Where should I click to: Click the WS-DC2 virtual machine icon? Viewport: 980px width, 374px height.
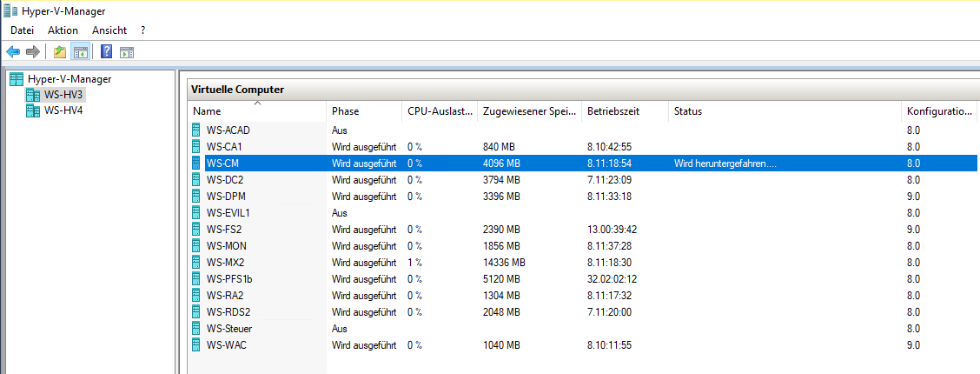[197, 180]
